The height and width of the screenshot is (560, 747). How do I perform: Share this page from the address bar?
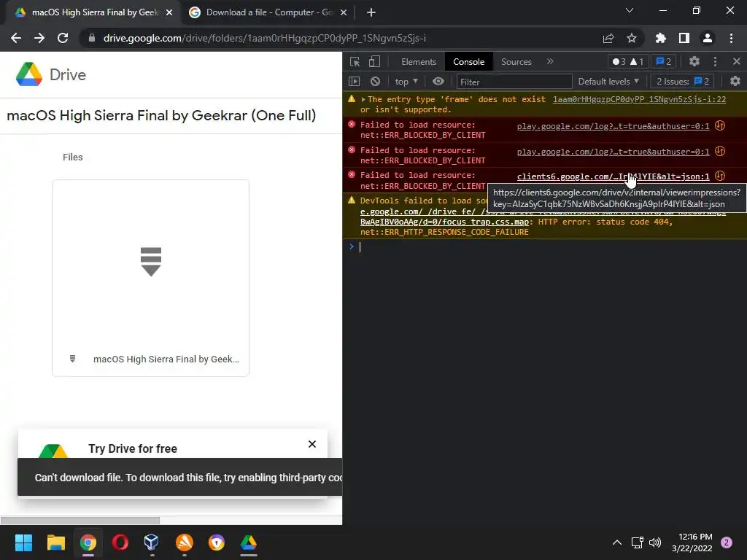tap(608, 38)
